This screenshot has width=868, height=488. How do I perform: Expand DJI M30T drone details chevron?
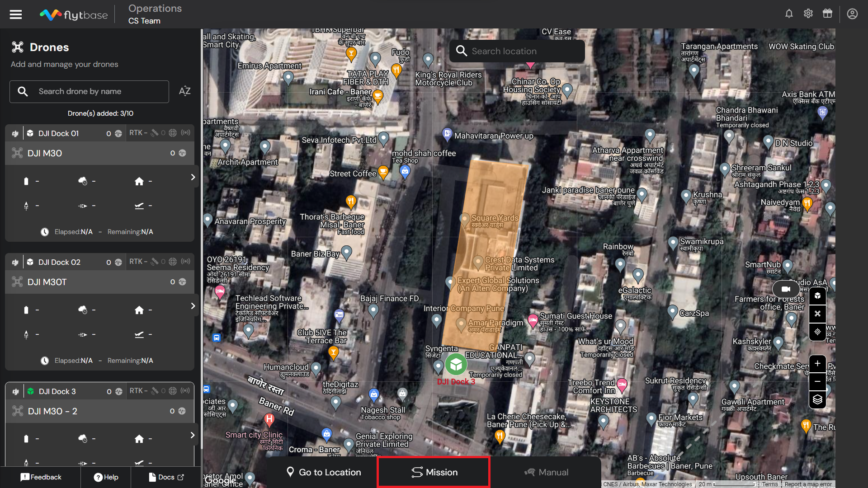tap(193, 306)
